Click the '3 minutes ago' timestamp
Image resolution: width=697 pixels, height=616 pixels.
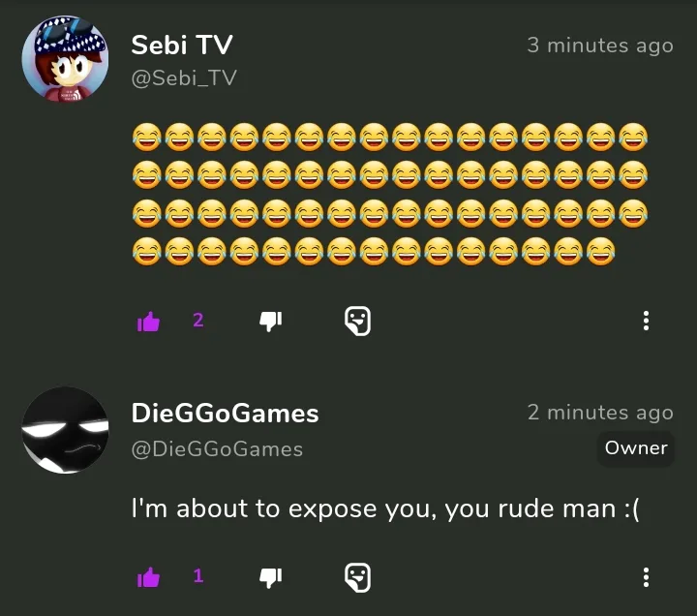[x=600, y=46]
